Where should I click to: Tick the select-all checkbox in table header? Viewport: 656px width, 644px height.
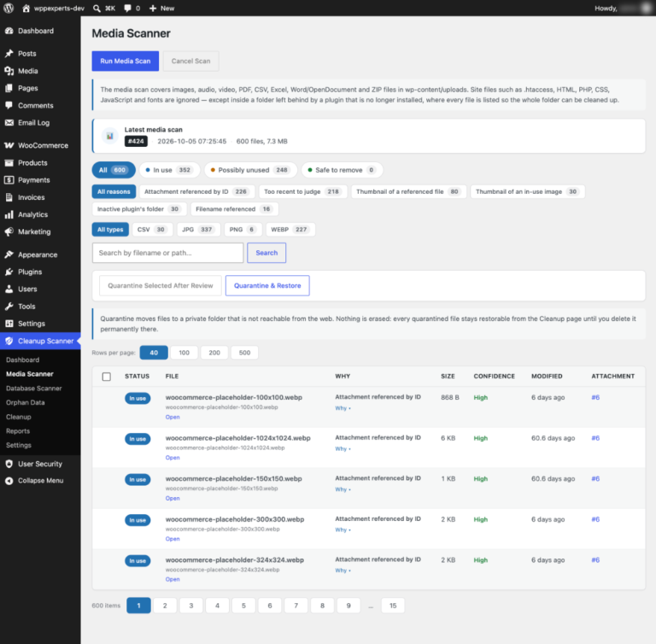pos(107,377)
